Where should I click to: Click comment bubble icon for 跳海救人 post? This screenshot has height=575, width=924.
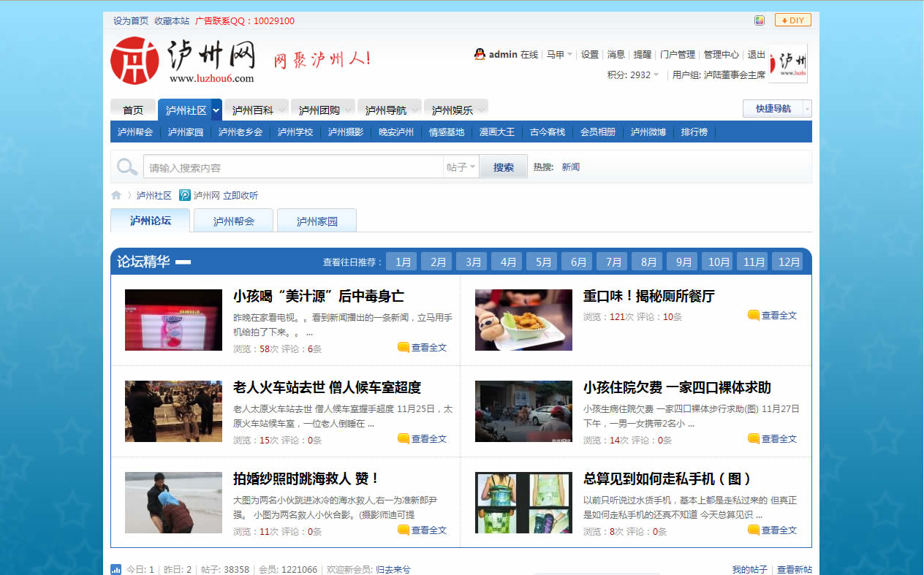(x=403, y=530)
